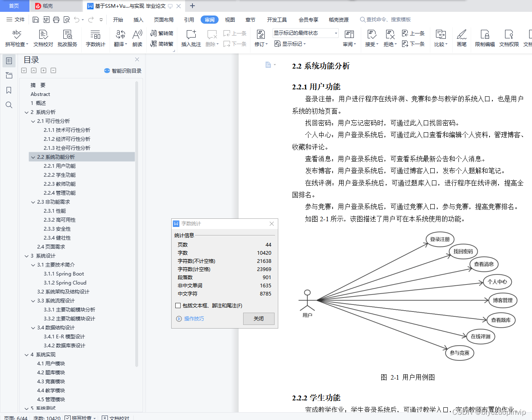Select the 拼写检查 spell check tool
Image resolution: width=532 pixels, height=420 pixels.
tap(13, 39)
